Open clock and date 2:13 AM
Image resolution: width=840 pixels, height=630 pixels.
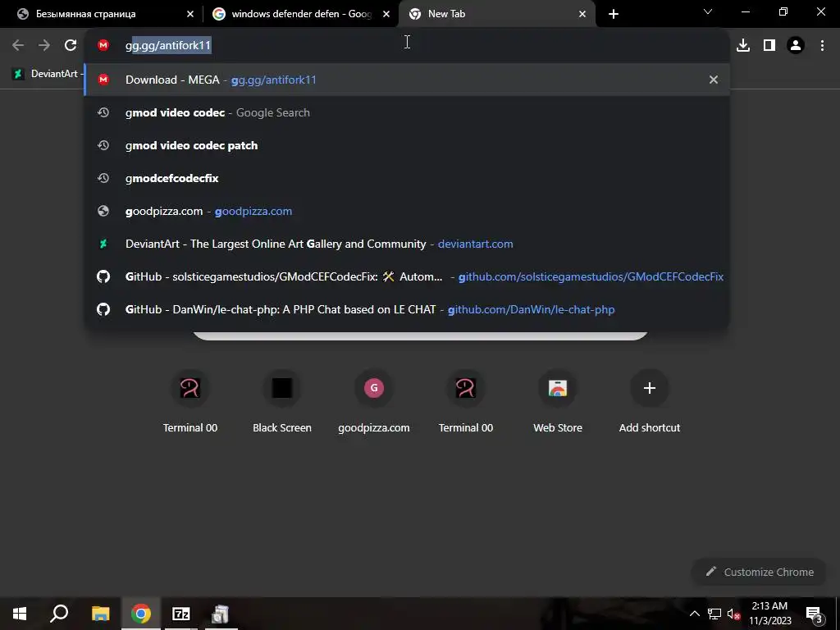pos(769,614)
